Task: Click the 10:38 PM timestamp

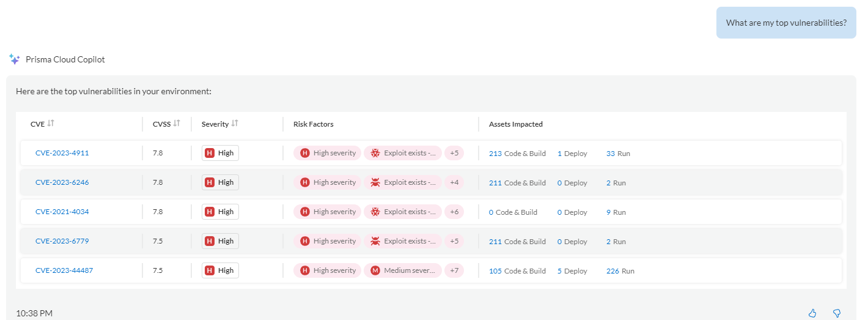Action: (x=34, y=313)
